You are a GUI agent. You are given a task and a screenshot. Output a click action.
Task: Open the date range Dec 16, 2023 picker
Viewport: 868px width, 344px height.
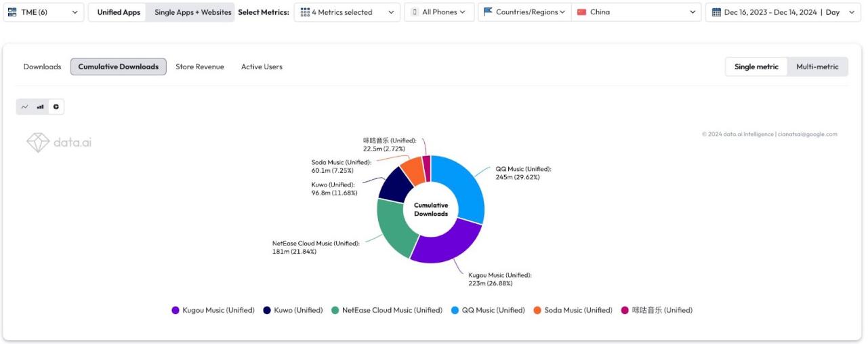pyautogui.click(x=785, y=12)
